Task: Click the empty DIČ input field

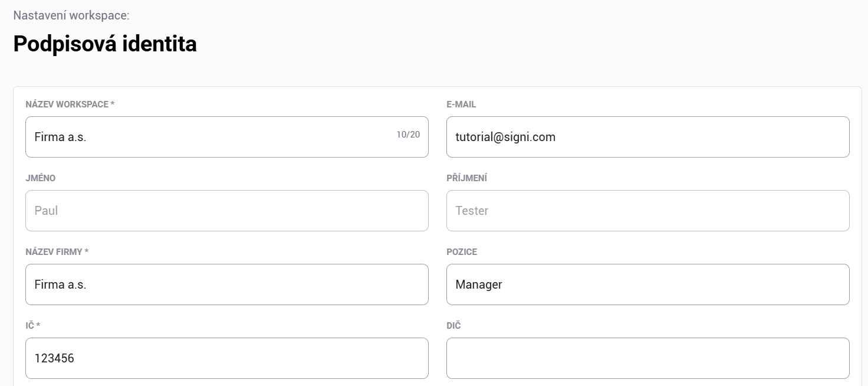Action: tap(647, 358)
